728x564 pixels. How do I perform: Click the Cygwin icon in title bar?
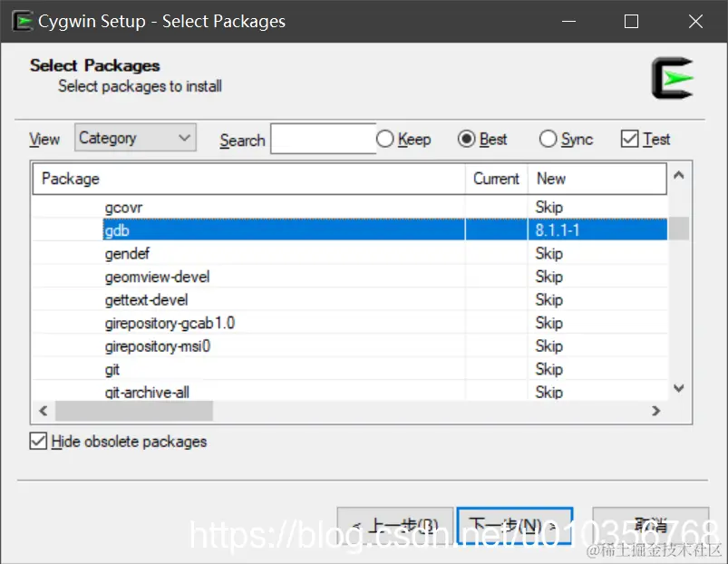click(23, 22)
